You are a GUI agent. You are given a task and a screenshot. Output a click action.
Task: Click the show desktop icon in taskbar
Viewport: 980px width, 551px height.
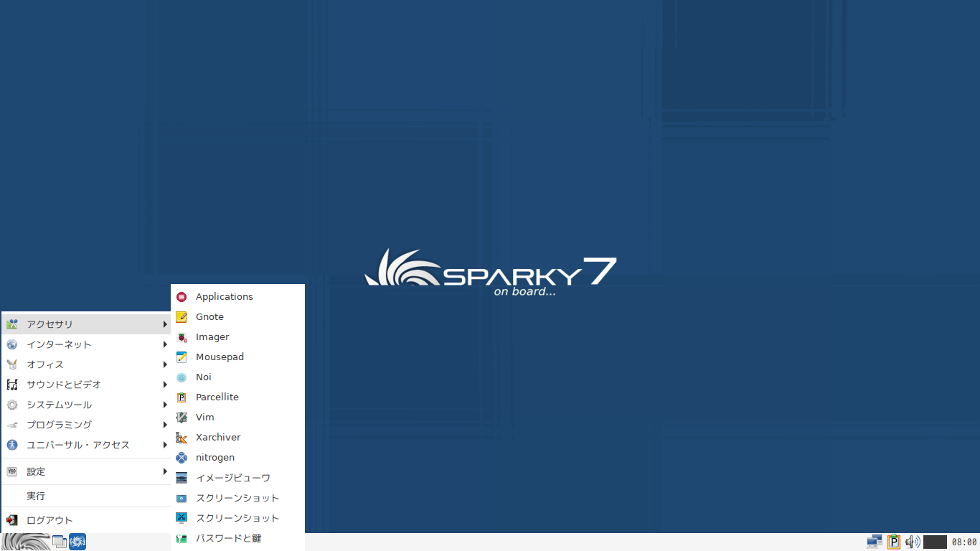point(60,542)
